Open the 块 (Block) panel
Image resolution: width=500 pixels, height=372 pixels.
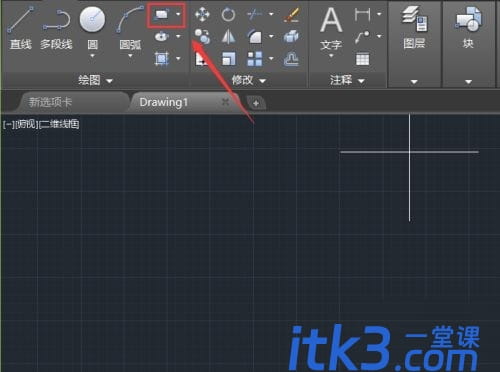(468, 28)
